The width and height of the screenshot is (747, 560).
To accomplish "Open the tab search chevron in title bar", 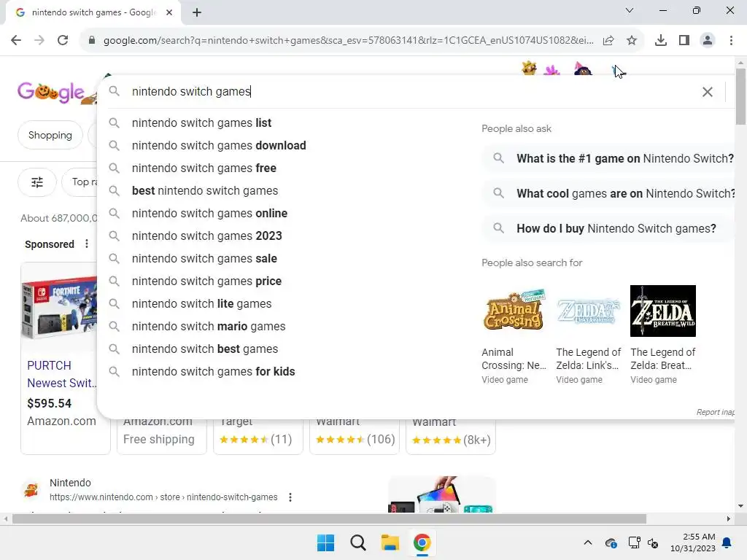I will [x=630, y=10].
